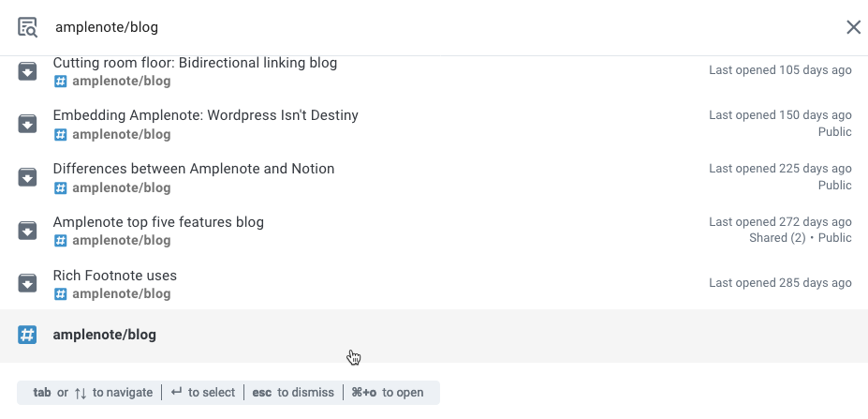868x419 pixels.
Task: Open the Rich Footnote uses note
Action: click(114, 276)
